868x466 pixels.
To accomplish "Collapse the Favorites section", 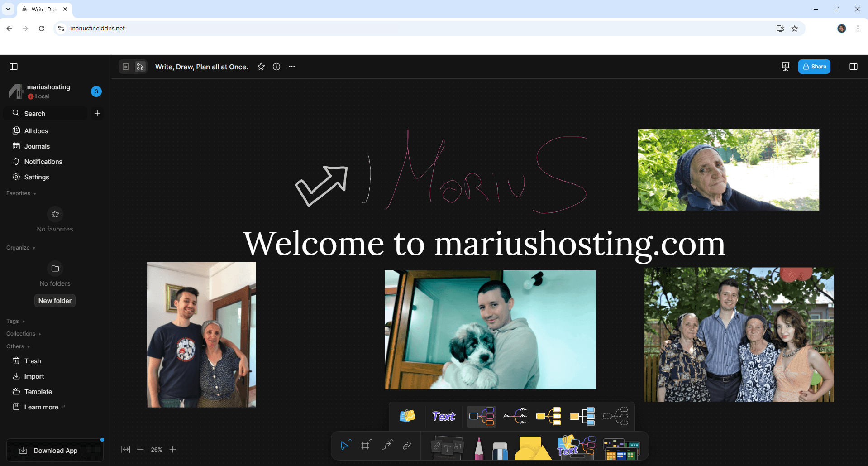I will click(21, 193).
